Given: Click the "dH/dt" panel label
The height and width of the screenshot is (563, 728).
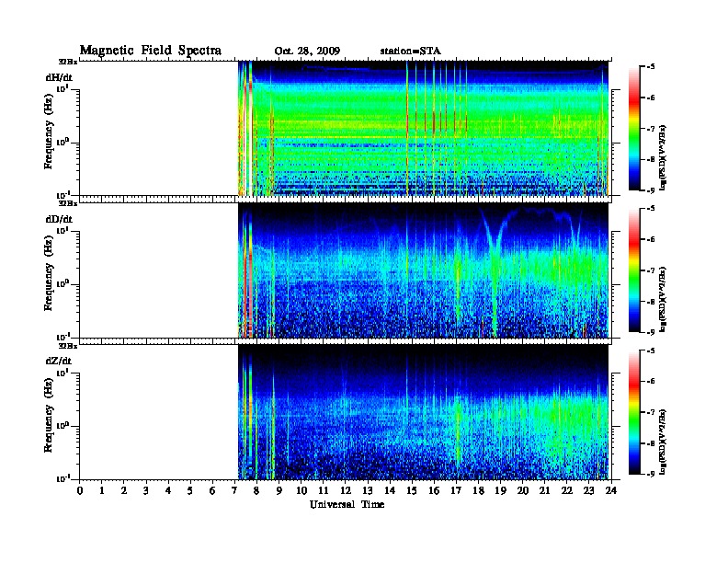Looking at the screenshot, I should tap(59, 77).
